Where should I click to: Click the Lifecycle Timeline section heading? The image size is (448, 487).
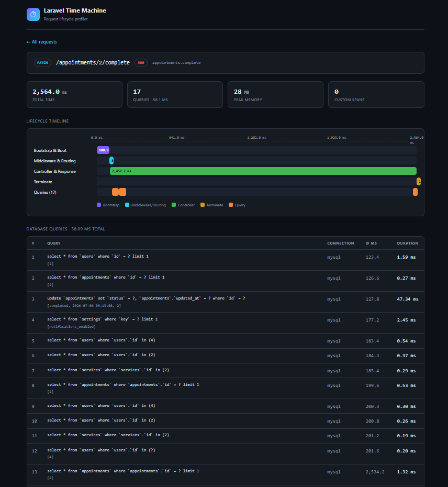coord(48,121)
